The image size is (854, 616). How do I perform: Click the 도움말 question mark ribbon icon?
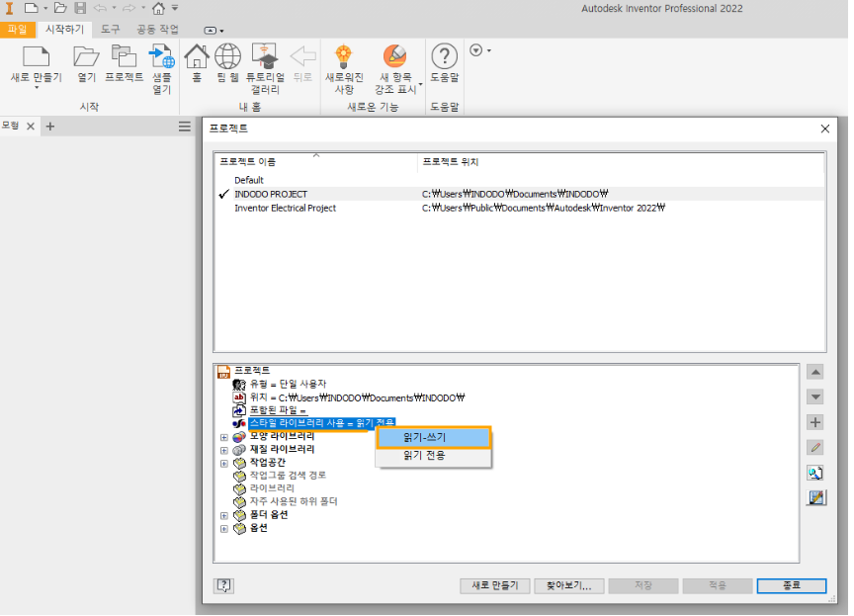pyautogui.click(x=445, y=56)
